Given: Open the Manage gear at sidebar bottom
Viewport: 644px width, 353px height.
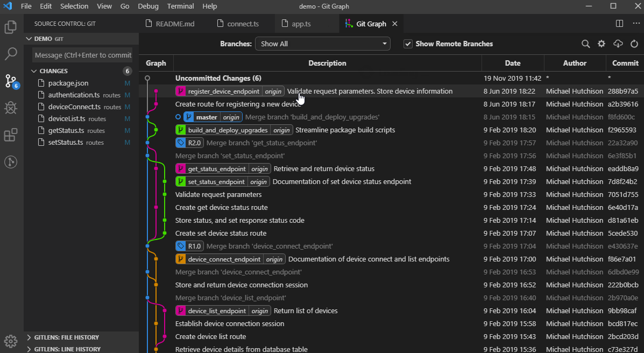Looking at the screenshot, I should pos(10,341).
